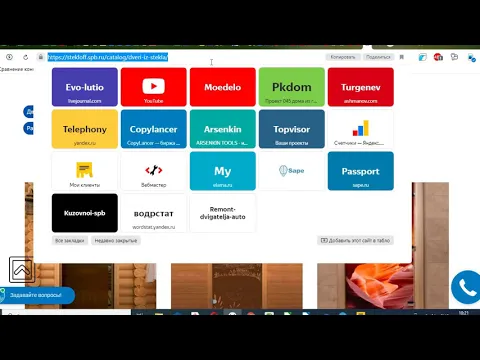Click the reload page icon
This screenshot has height=360, width=480.
[x=25, y=57]
